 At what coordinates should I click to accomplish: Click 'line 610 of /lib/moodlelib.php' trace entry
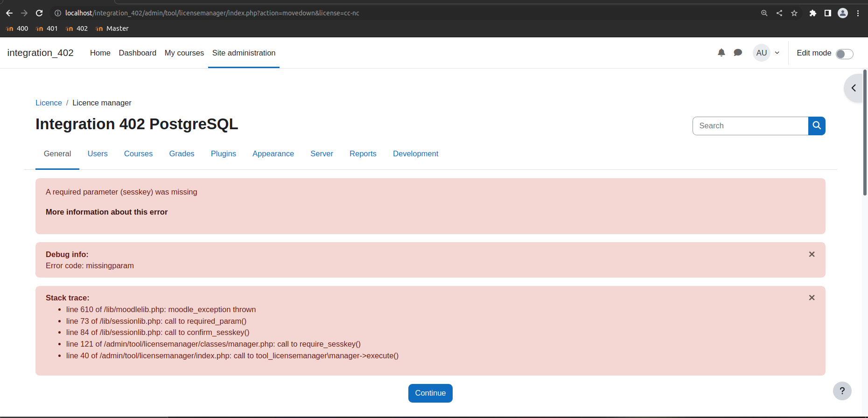pos(161,310)
